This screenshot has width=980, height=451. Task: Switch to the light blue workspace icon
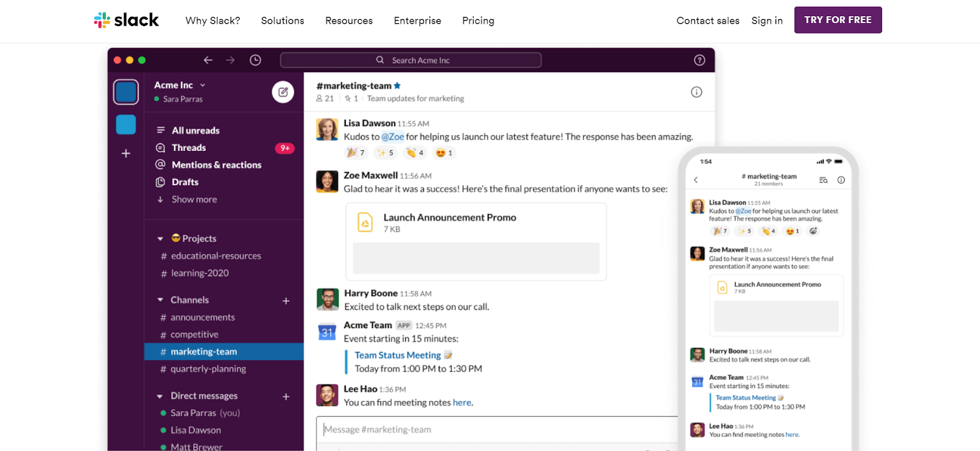[126, 125]
